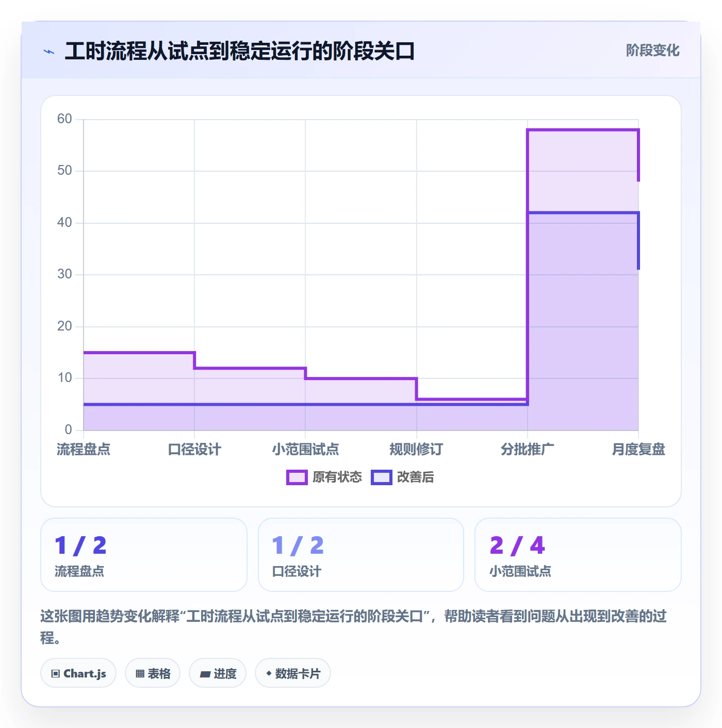Click the 原有状态 legend label
The image size is (722, 728).
[337, 477]
